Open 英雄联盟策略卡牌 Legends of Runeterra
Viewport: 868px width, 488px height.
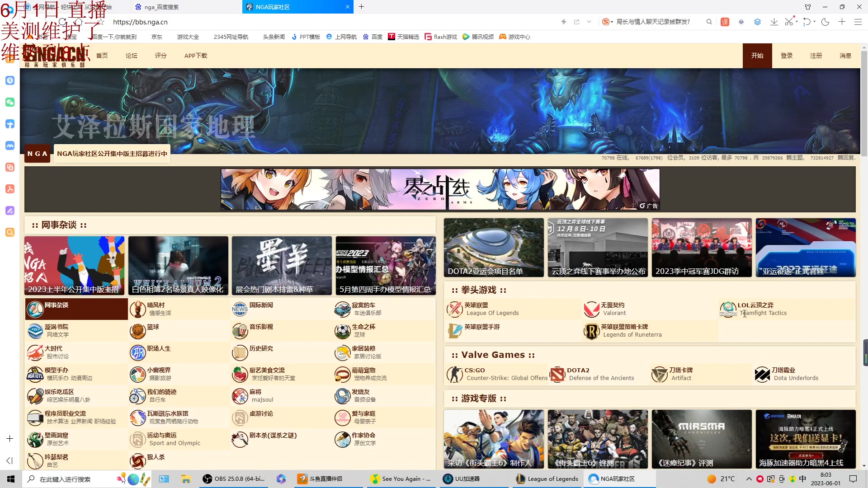(649, 331)
